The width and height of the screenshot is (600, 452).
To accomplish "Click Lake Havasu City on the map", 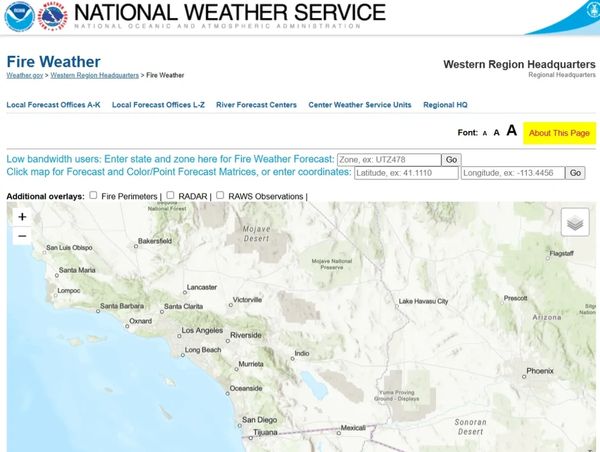I will coord(423,301).
